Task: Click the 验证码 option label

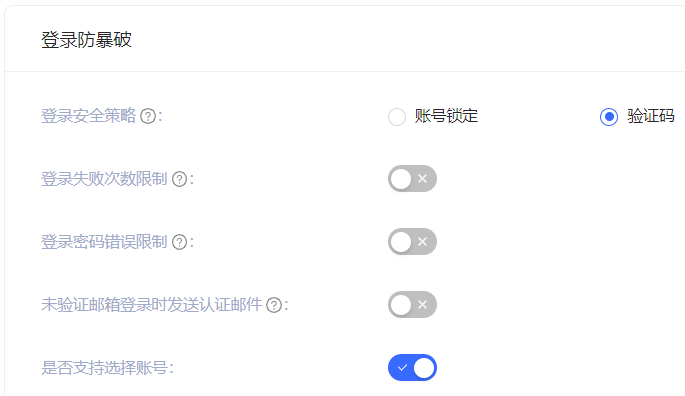Action: (x=651, y=116)
